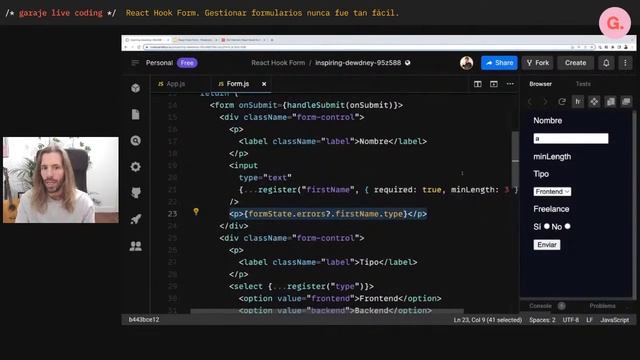Click the presenter webcam thumbnail
Image resolution: width=640 pixels, height=360 pixels.
tap(61, 180)
